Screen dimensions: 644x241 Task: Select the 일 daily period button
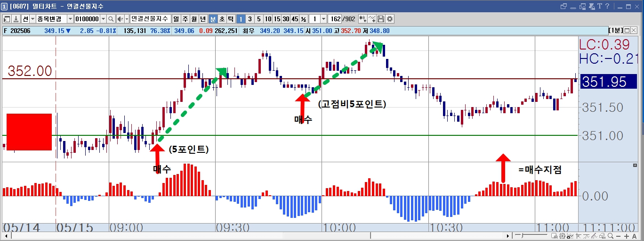pyautogui.click(x=176, y=19)
